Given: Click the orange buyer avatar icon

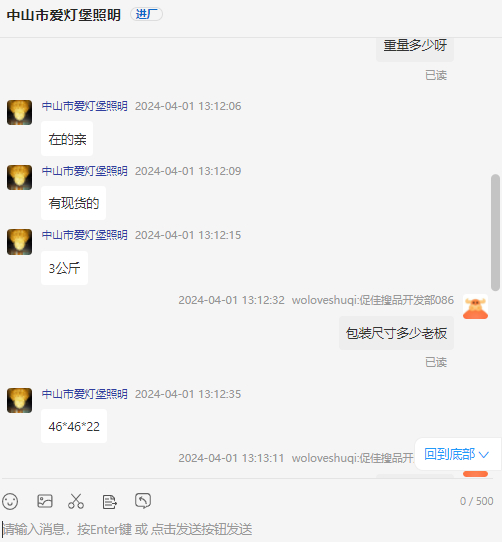Looking at the screenshot, I should pos(475,307).
